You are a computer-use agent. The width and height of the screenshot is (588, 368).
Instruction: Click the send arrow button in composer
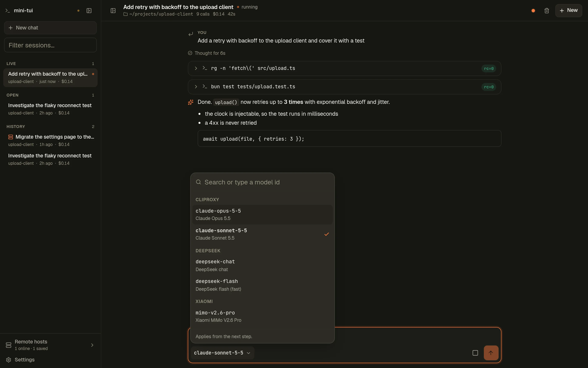tap(491, 353)
